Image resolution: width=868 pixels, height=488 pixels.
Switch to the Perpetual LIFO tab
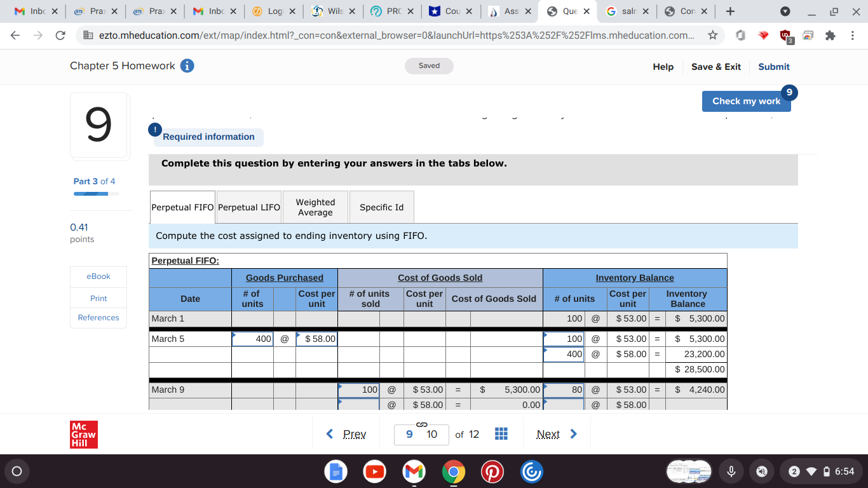(249, 207)
